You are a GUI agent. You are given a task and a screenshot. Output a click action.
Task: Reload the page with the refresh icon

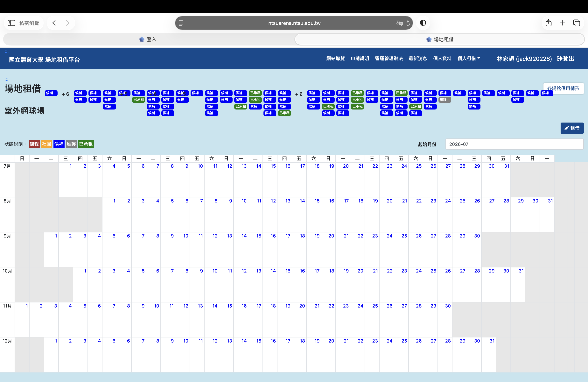pyautogui.click(x=408, y=23)
